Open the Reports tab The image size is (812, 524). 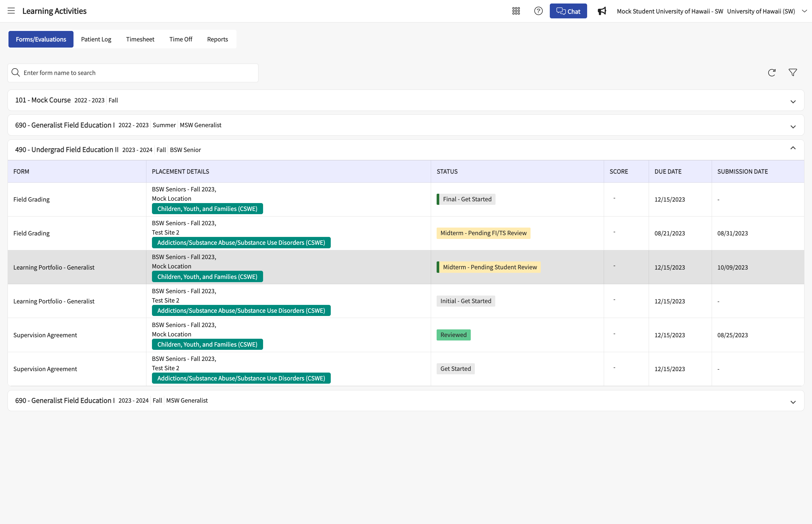pyautogui.click(x=217, y=39)
